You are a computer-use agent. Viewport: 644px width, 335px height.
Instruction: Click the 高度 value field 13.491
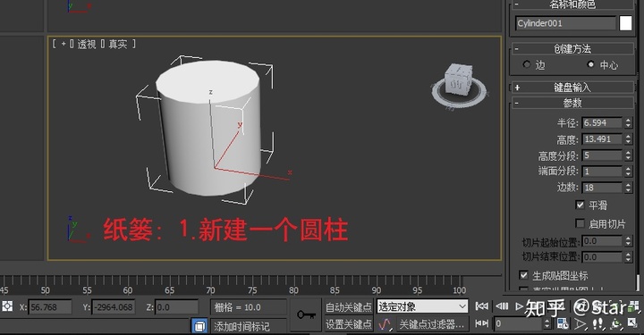602,139
